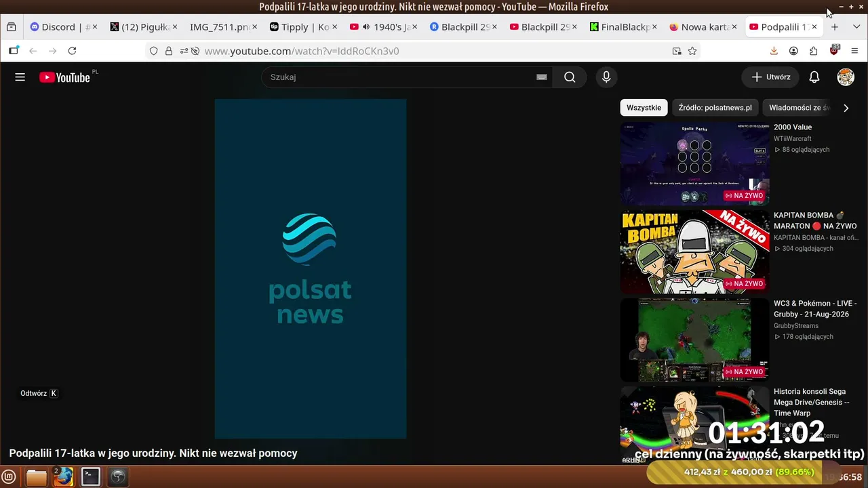Show more filter chips with the right arrow

[x=846, y=108]
